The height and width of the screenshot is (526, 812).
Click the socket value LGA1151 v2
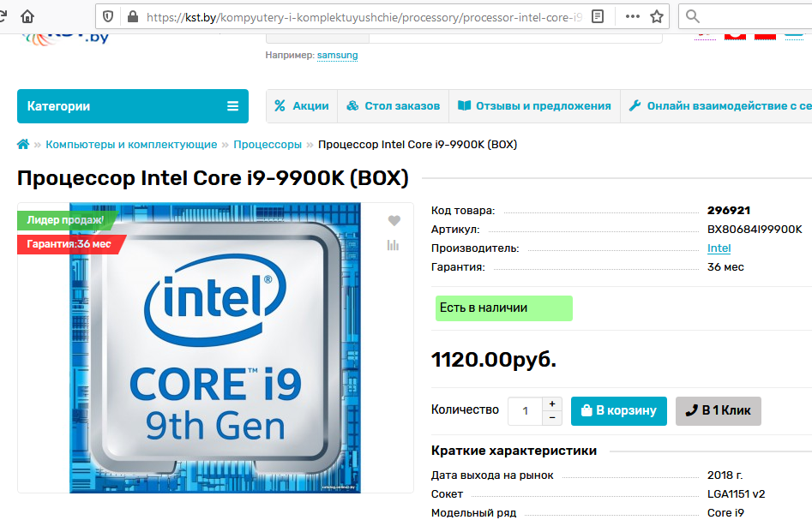(x=736, y=494)
